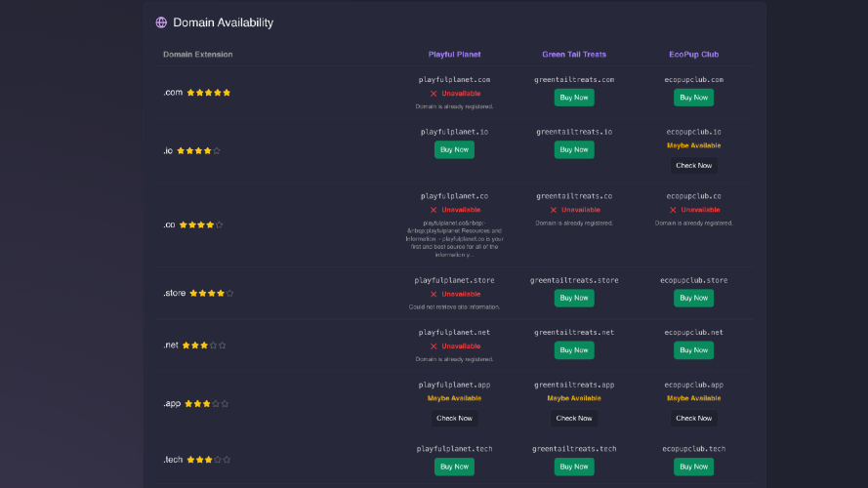The width and height of the screenshot is (868, 488).
Task: Click the .io star rating
Action: pos(199,150)
